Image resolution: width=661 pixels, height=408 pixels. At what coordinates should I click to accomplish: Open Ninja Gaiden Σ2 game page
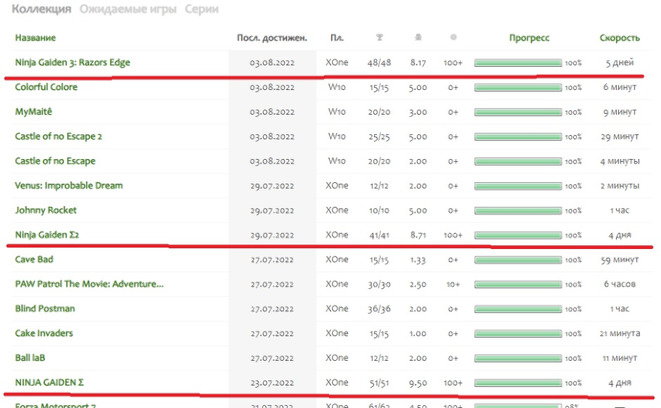47,235
